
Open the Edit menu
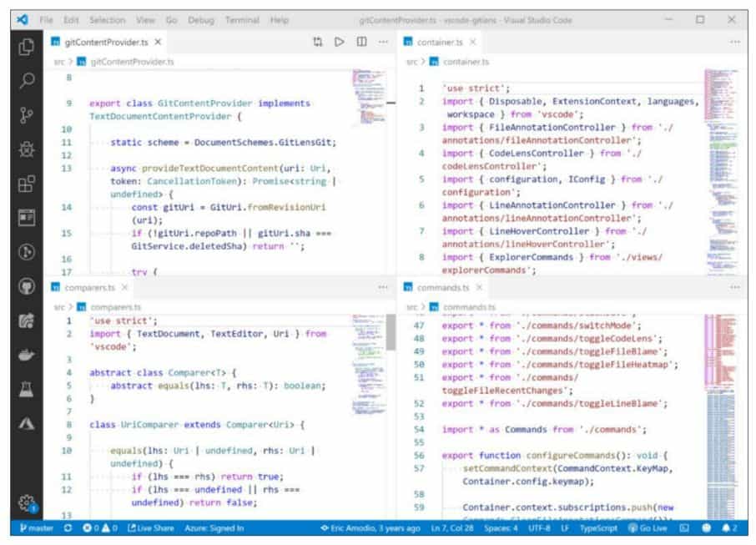(71, 20)
